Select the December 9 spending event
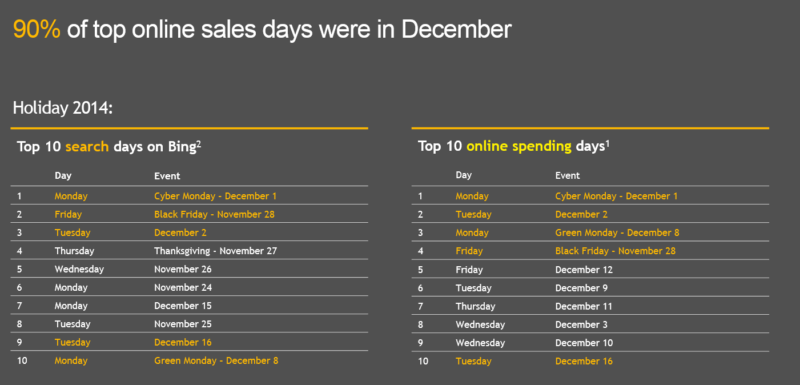The image size is (800, 385). (x=581, y=288)
